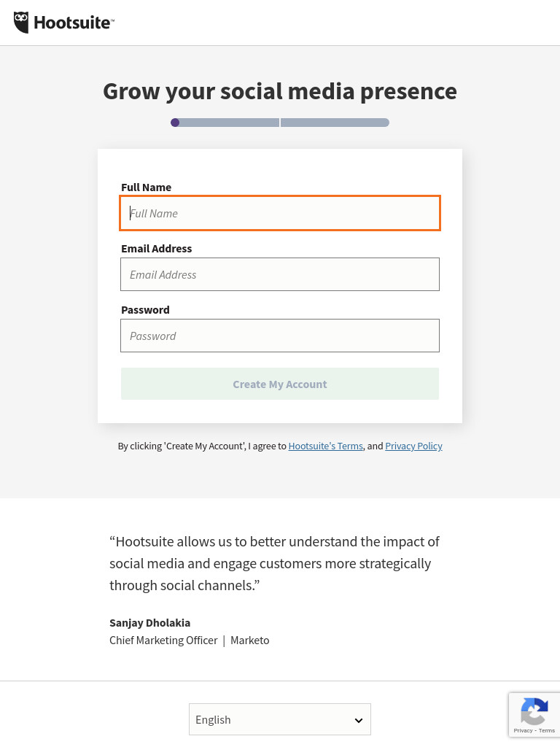Viewport: 560px width, 747px height.
Task: Open the reCAPTCHA Terms link
Action: 547,730
